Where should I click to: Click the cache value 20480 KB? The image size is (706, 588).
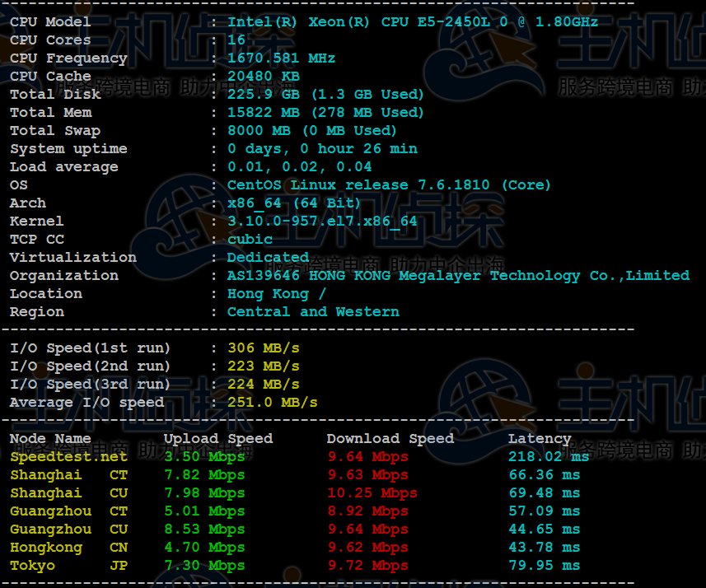pyautogui.click(x=264, y=76)
